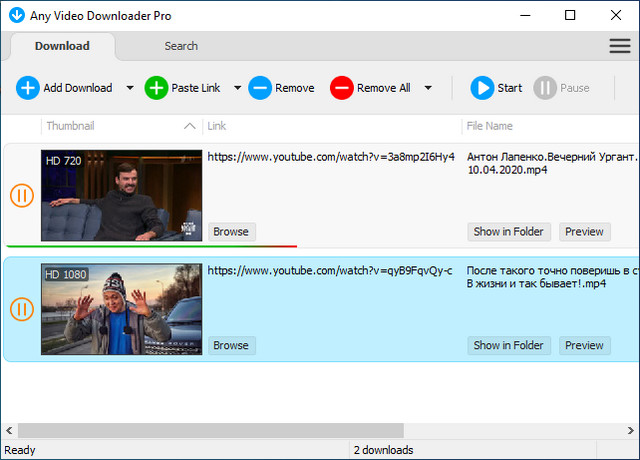Click the green Paste Link icon
Screen dimensions: 640x460
(x=157, y=88)
